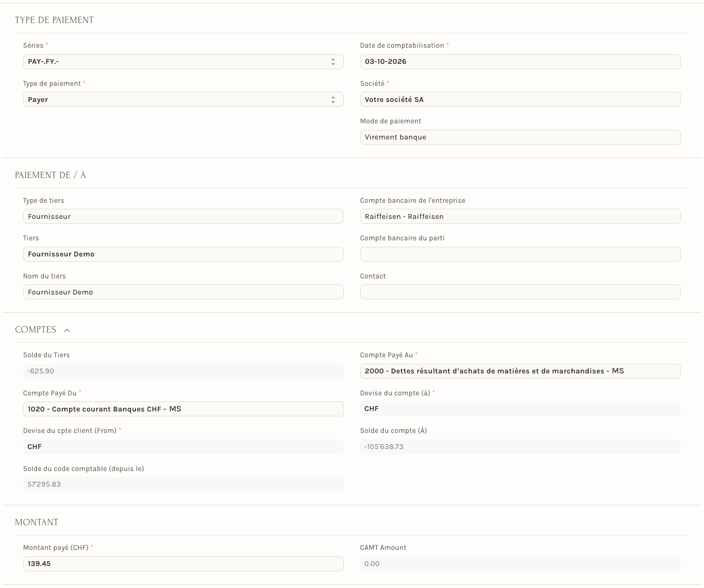Click the CAMT Amount label
The image size is (704, 588).
(x=383, y=548)
